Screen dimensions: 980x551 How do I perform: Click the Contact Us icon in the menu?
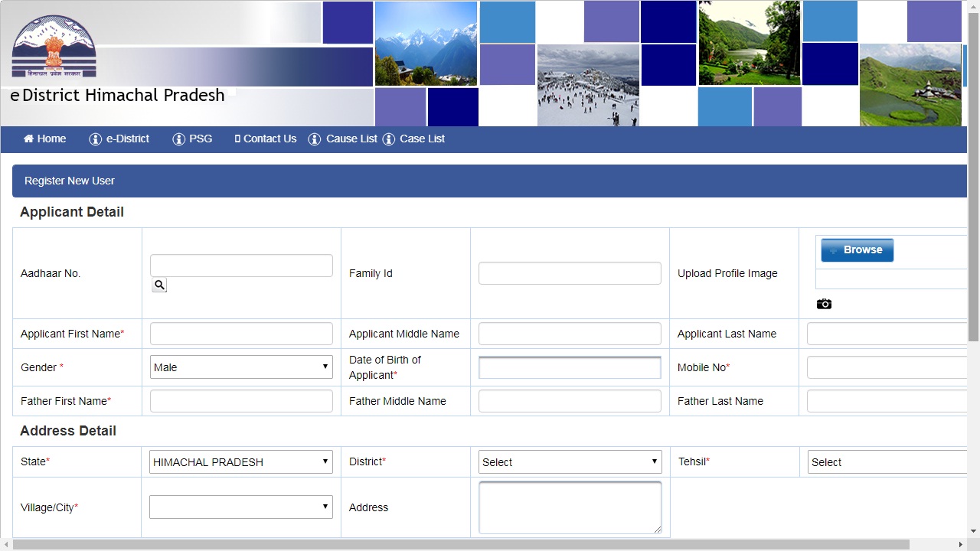tap(237, 139)
